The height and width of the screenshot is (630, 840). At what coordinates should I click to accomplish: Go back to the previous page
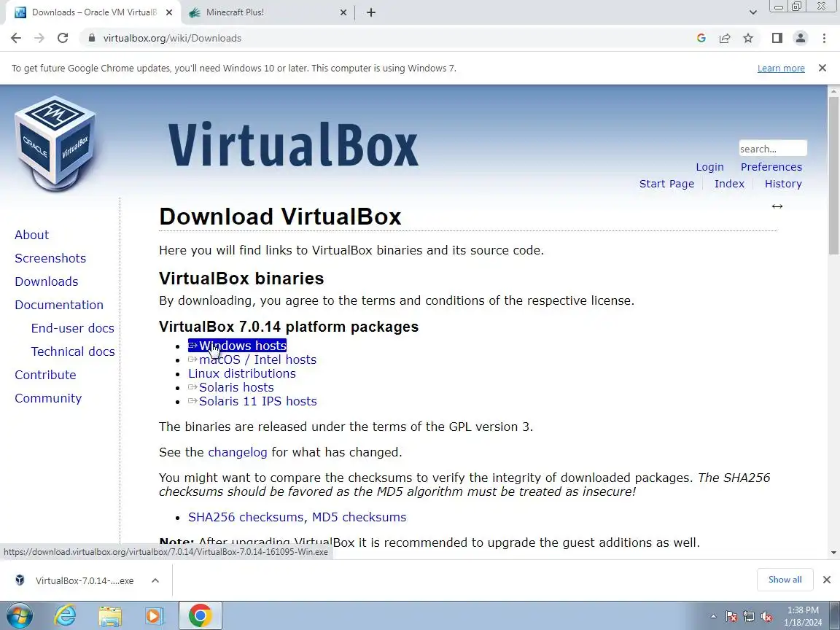pyautogui.click(x=16, y=38)
